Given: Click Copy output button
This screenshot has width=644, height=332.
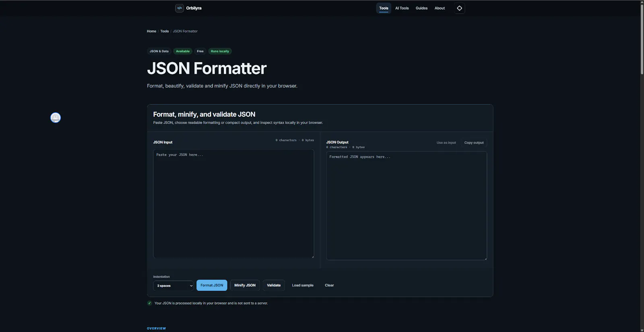Looking at the screenshot, I should pos(474,143).
